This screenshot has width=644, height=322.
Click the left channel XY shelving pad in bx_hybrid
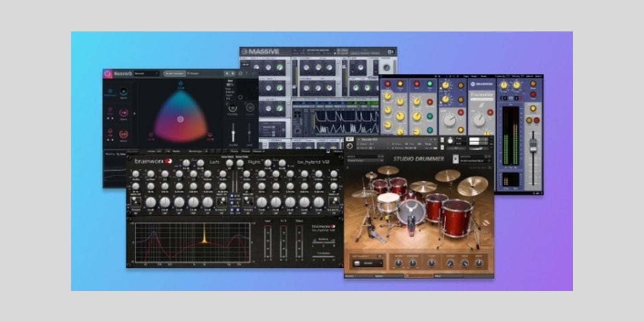pos(135,201)
